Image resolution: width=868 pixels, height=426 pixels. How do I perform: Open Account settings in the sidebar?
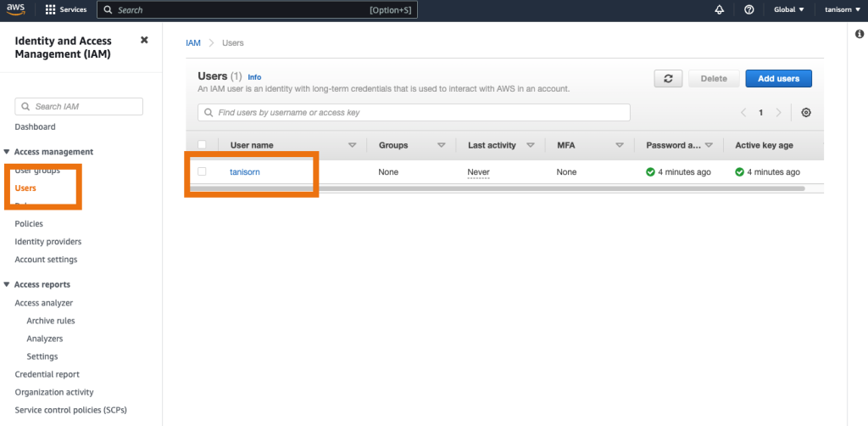[46, 260]
